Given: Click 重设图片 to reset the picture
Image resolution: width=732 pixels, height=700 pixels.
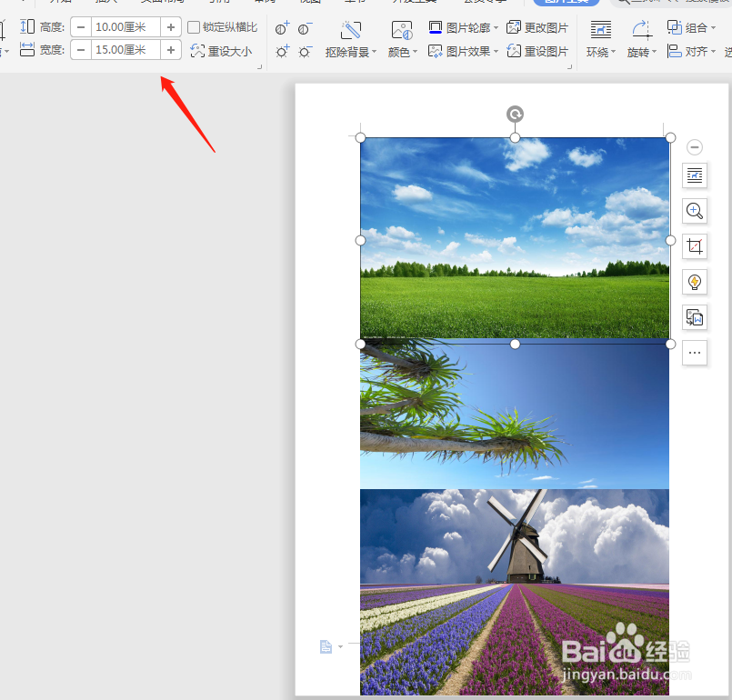Looking at the screenshot, I should [x=537, y=51].
